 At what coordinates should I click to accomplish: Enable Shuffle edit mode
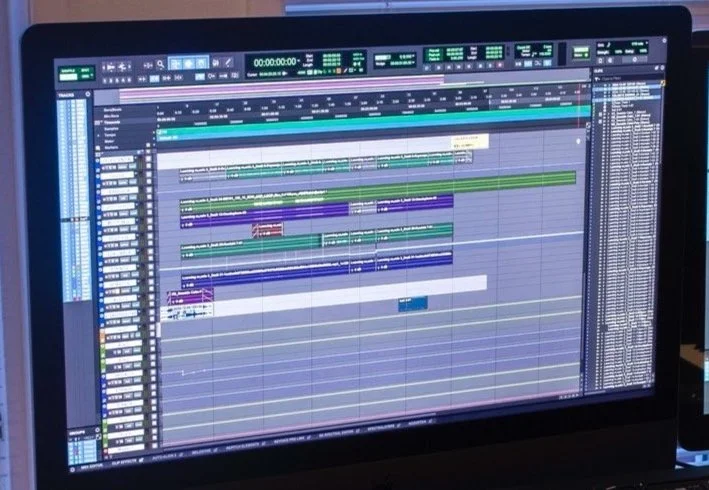(68, 71)
